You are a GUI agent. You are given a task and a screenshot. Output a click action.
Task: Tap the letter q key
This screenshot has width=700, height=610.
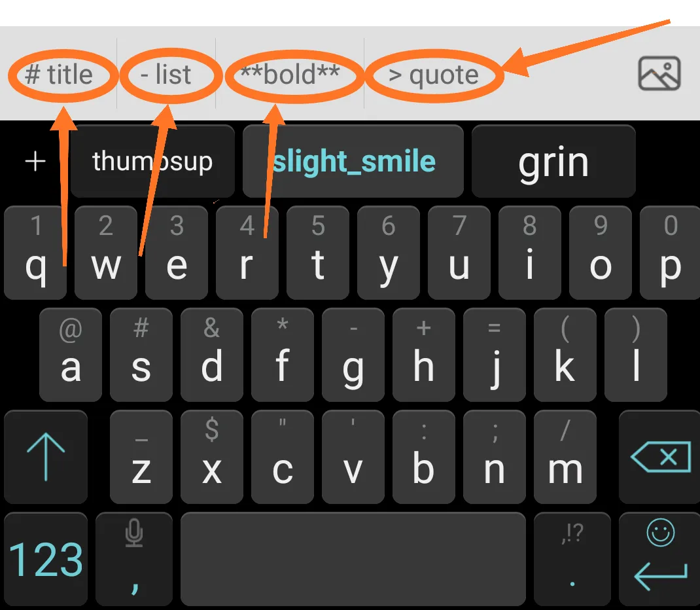coord(35,252)
